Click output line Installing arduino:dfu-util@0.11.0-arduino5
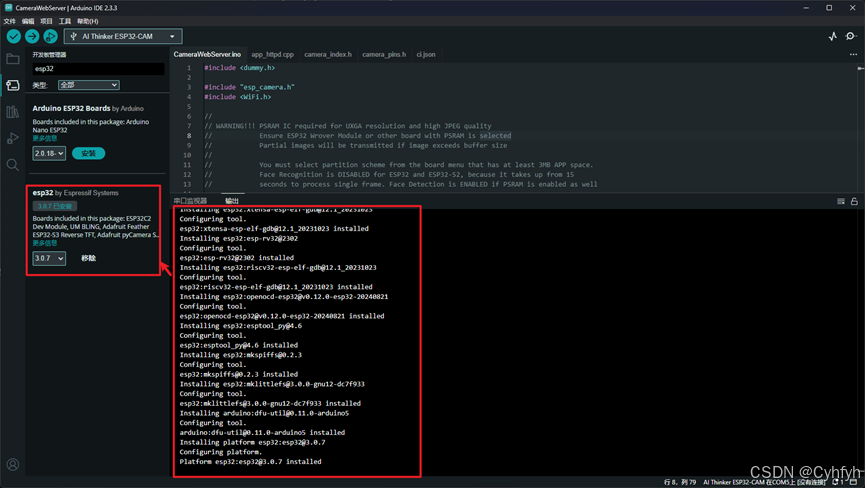The height and width of the screenshot is (488, 865). [x=264, y=413]
